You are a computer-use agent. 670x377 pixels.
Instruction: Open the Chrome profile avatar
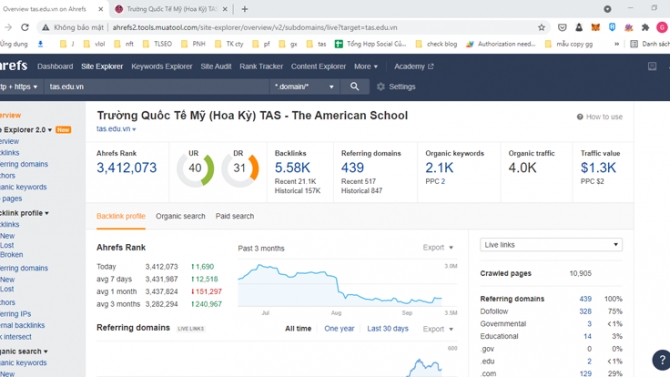click(x=662, y=27)
